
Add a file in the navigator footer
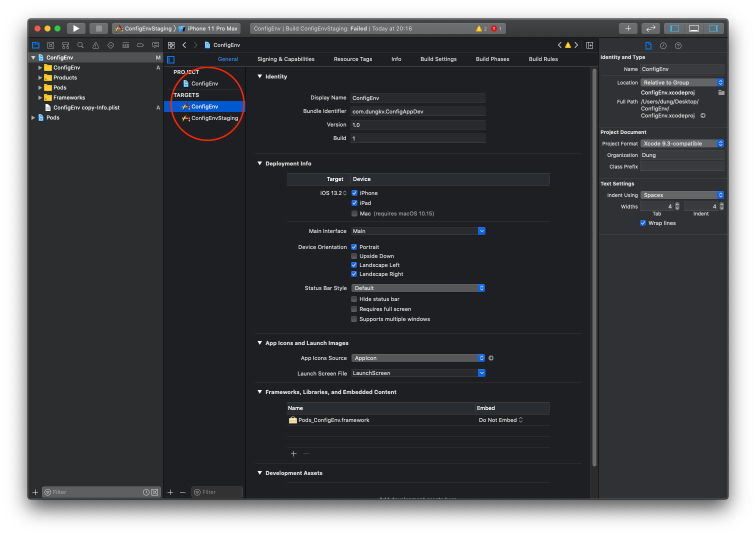[35, 492]
